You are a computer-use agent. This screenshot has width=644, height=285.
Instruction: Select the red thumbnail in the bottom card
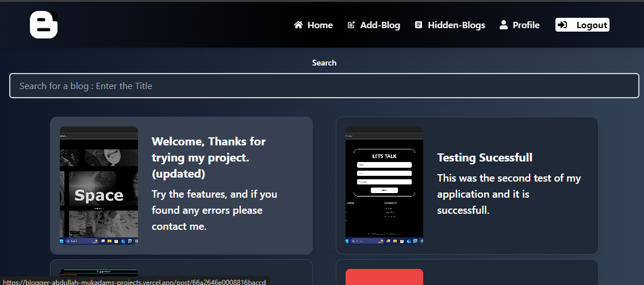click(384, 277)
